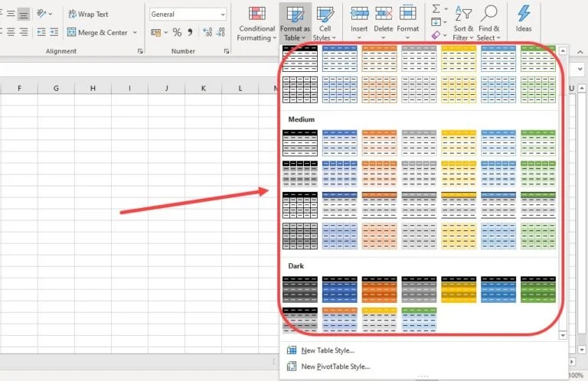Expand the formula bar chevron
Viewport: 588px width, 381px height.
[x=580, y=69]
